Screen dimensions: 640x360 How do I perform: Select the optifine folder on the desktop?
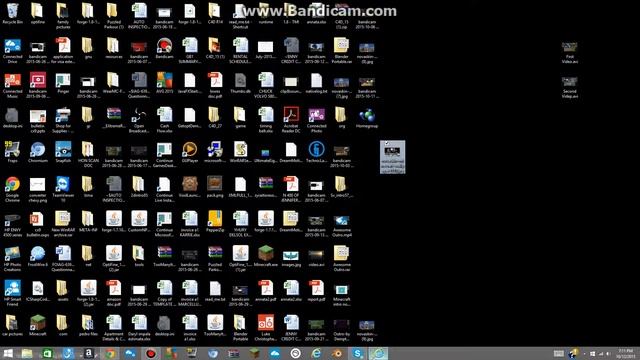tap(38, 14)
